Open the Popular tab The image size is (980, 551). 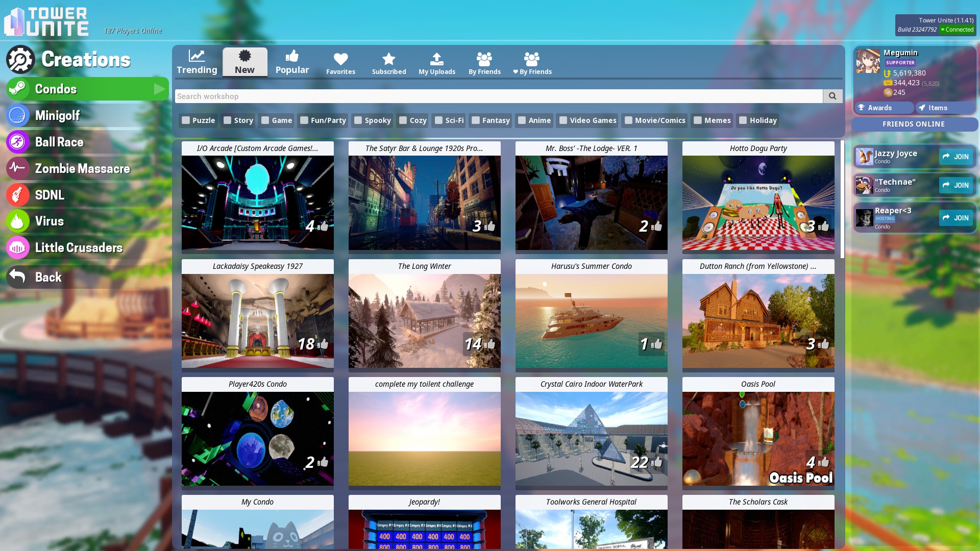point(292,62)
